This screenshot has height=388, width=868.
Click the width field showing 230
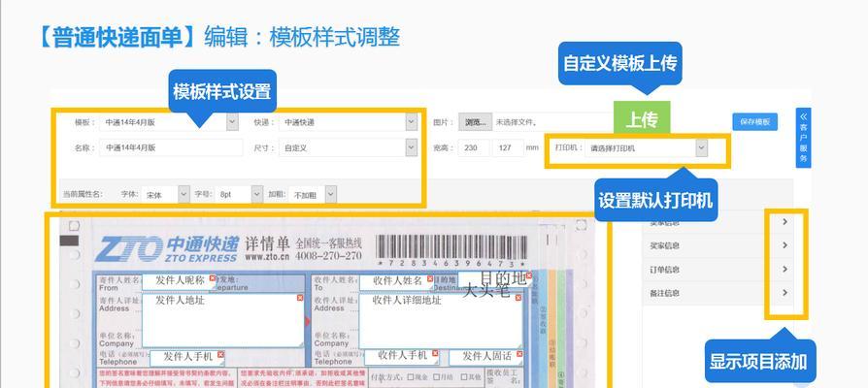(x=474, y=148)
